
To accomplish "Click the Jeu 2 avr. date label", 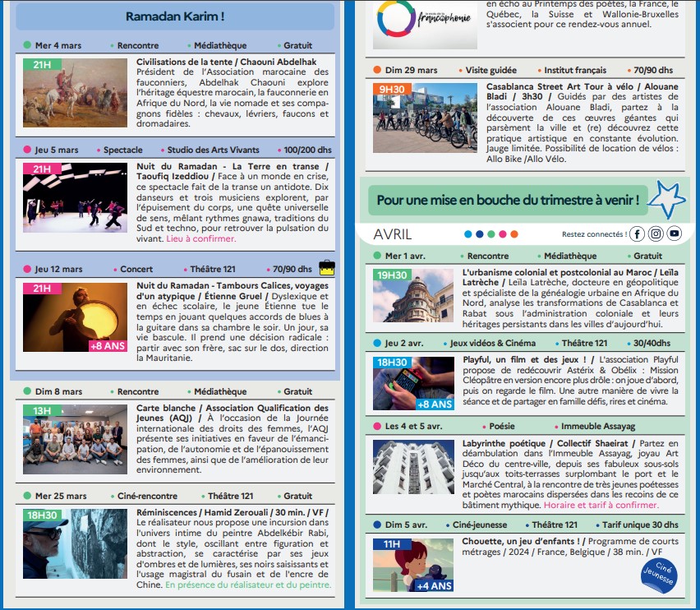I will tap(404, 343).
